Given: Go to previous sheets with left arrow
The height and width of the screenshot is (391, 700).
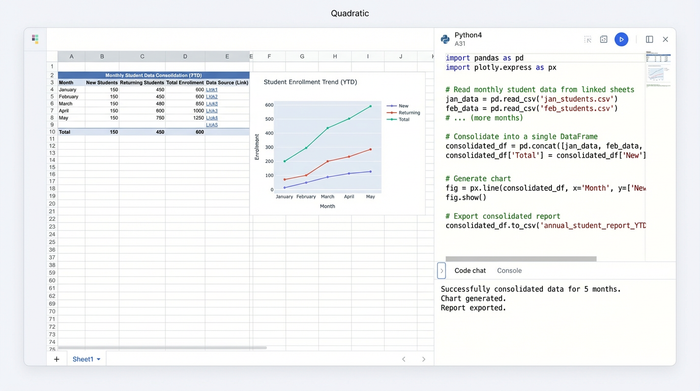Looking at the screenshot, I should click(404, 359).
